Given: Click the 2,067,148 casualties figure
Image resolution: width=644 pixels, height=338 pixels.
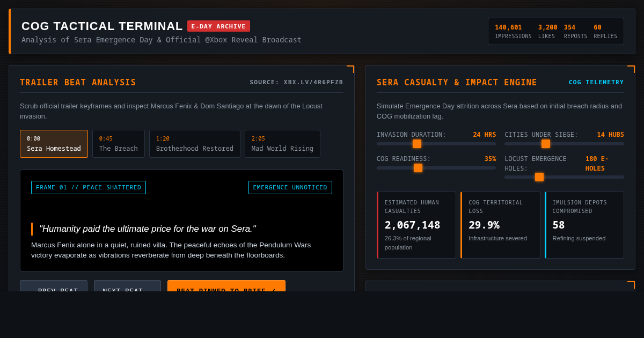Looking at the screenshot, I should (412, 225).
